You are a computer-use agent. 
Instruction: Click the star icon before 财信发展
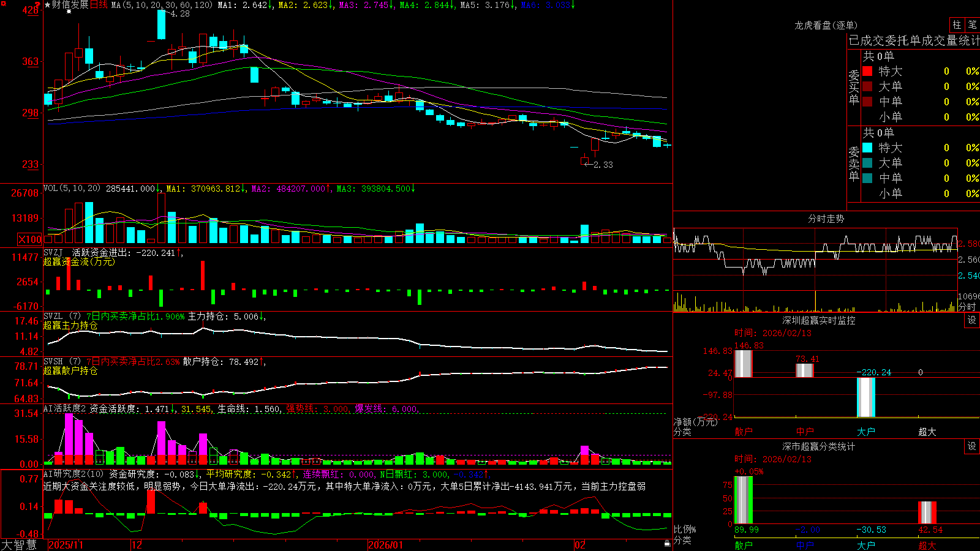click(x=47, y=5)
